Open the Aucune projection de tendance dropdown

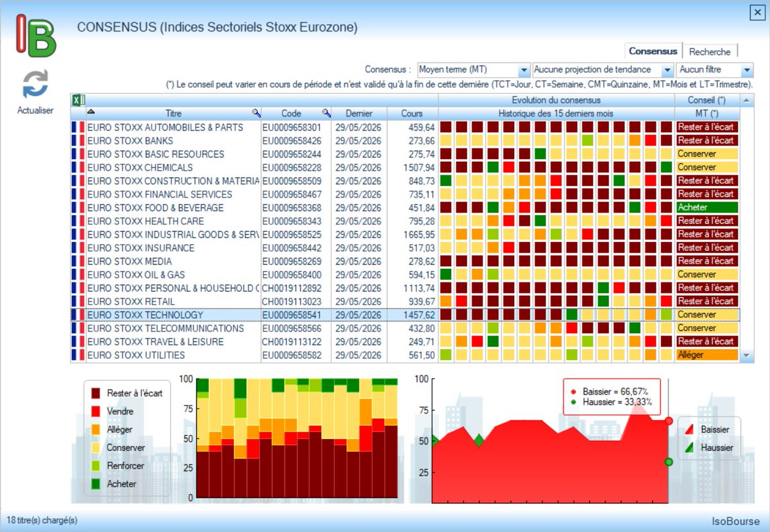603,69
